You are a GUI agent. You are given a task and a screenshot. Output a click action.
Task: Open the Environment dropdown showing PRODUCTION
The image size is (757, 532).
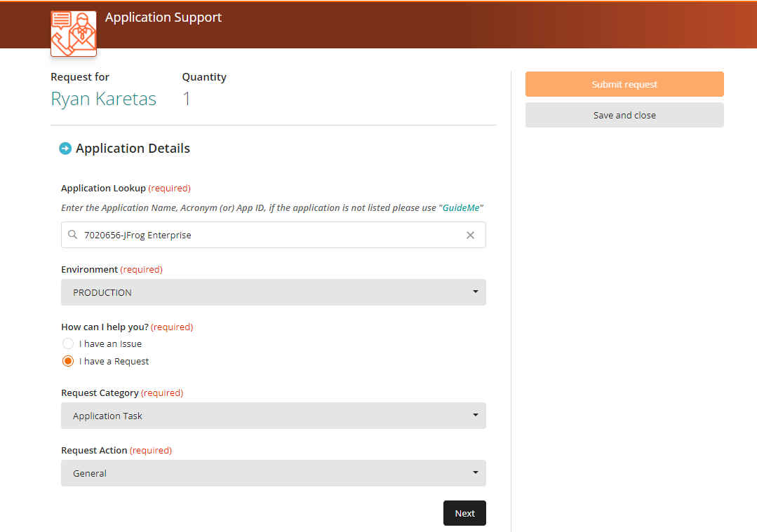273,292
